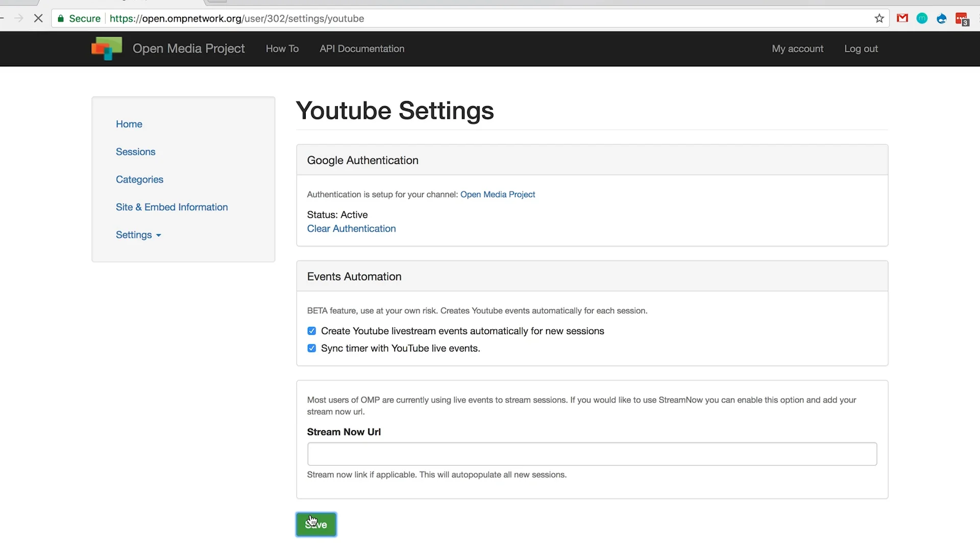980x551 pixels.
Task: Open My account page
Action: coord(797,48)
